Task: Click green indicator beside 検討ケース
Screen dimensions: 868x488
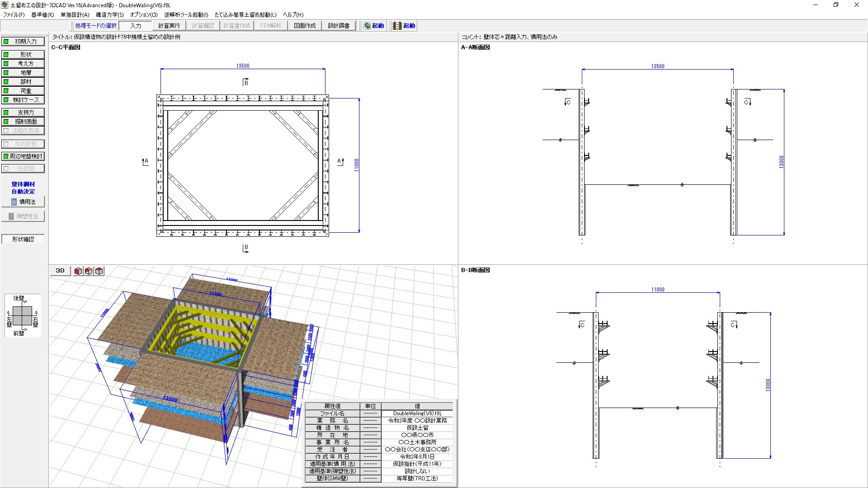Action: [6, 100]
